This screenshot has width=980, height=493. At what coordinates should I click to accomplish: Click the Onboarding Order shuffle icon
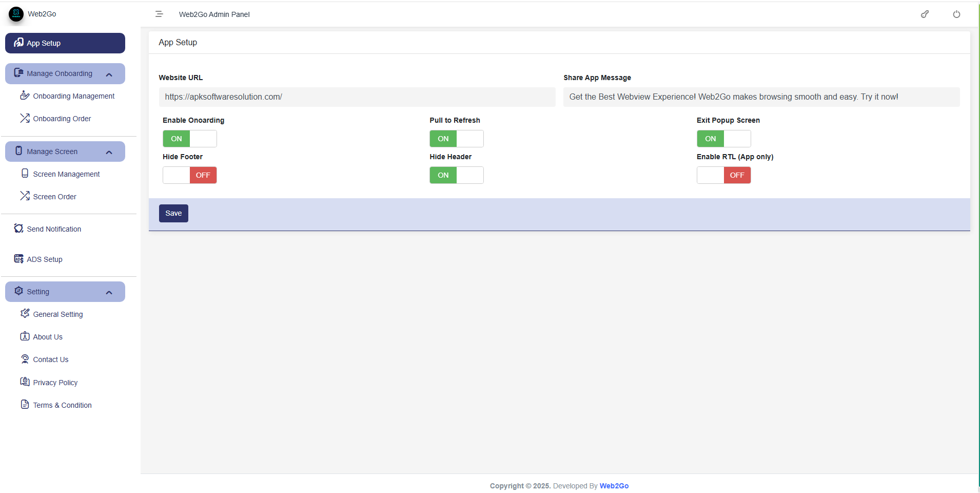click(25, 118)
